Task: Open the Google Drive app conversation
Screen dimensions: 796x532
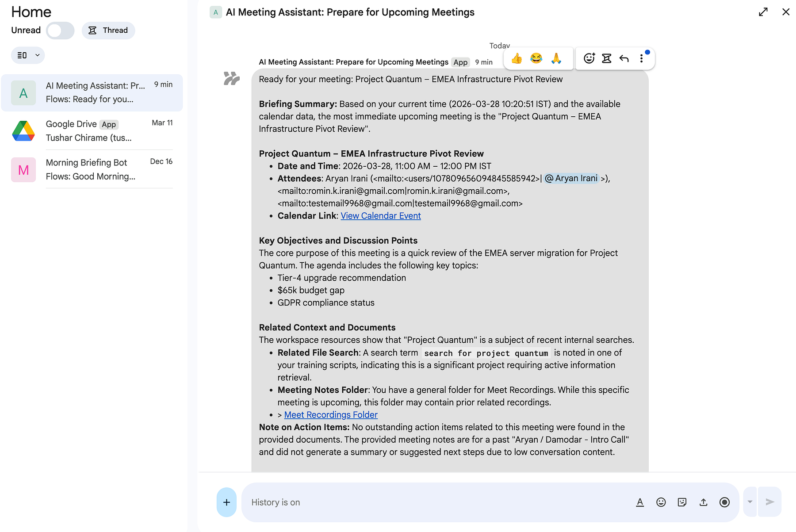Action: click(x=92, y=131)
